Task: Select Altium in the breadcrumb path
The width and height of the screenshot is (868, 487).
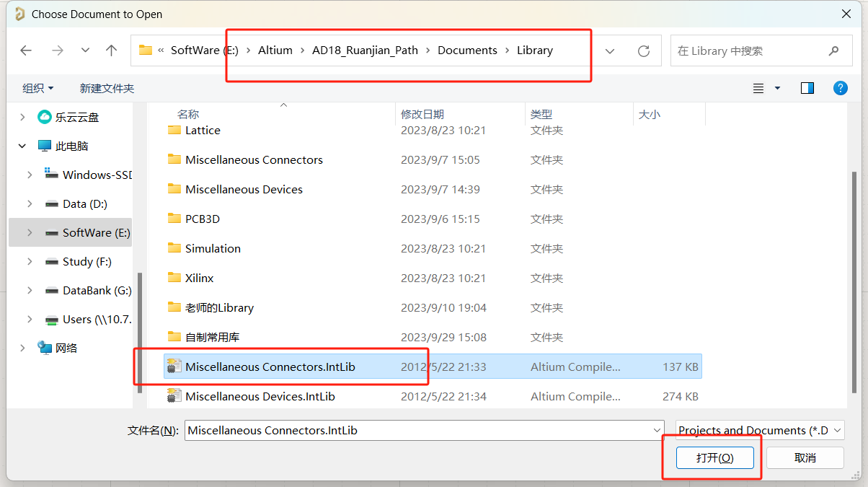Action: [275, 51]
